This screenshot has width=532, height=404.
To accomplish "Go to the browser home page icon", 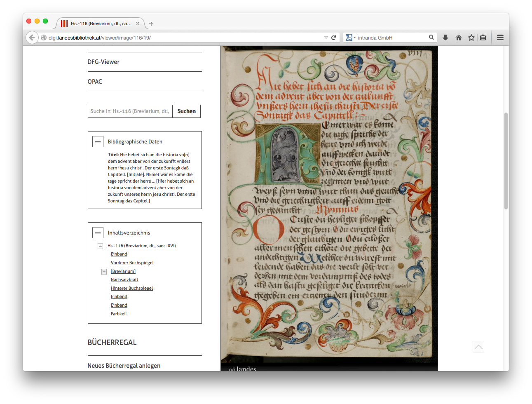I will pyautogui.click(x=459, y=38).
